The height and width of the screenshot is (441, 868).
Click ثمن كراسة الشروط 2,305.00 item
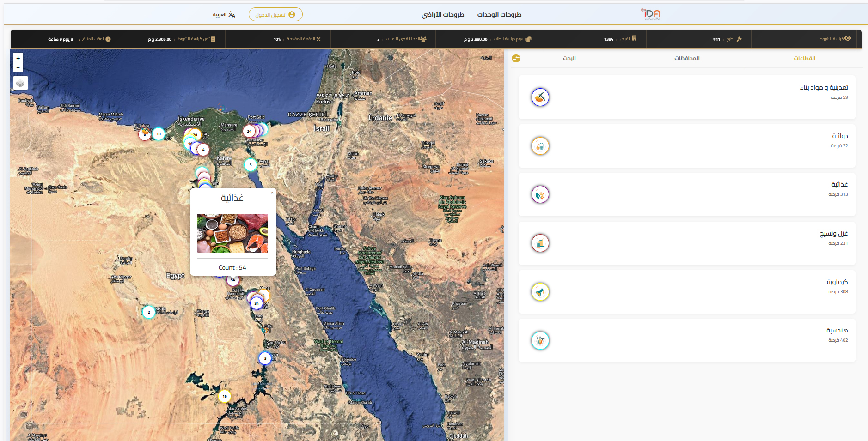pyautogui.click(x=182, y=39)
